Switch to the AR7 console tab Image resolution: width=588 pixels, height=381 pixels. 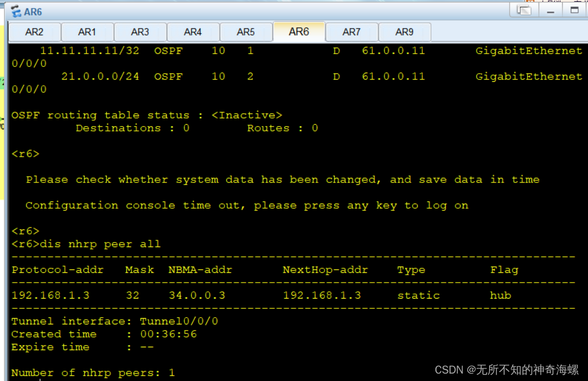tap(351, 32)
